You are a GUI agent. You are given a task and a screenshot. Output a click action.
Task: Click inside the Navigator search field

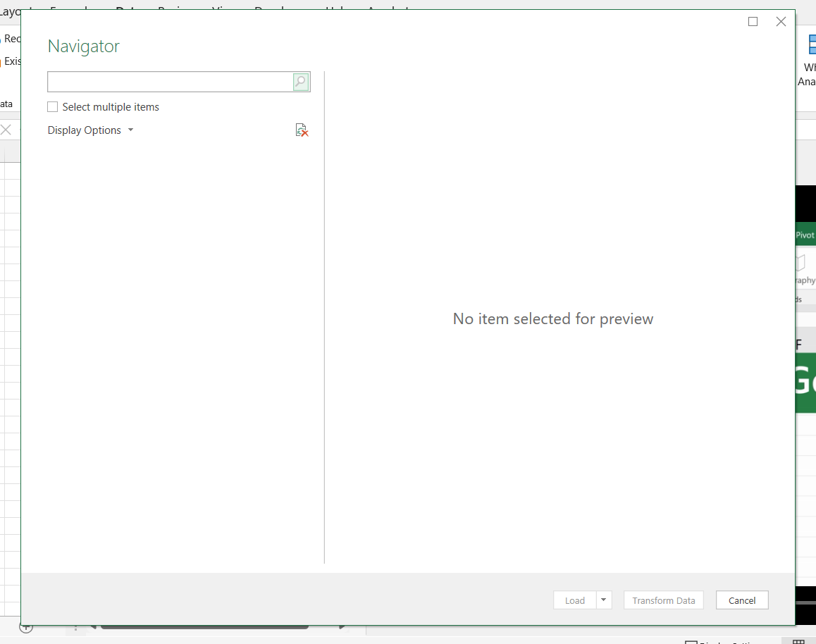(170, 82)
